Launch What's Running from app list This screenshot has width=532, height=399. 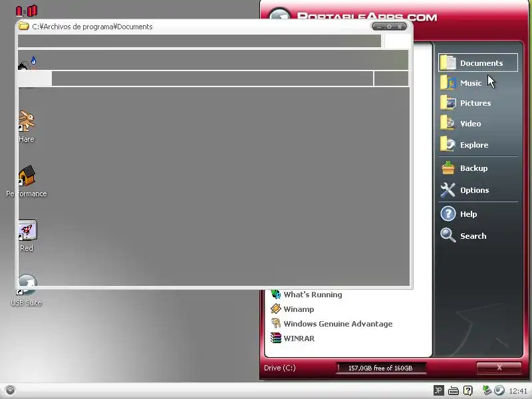pos(306,295)
